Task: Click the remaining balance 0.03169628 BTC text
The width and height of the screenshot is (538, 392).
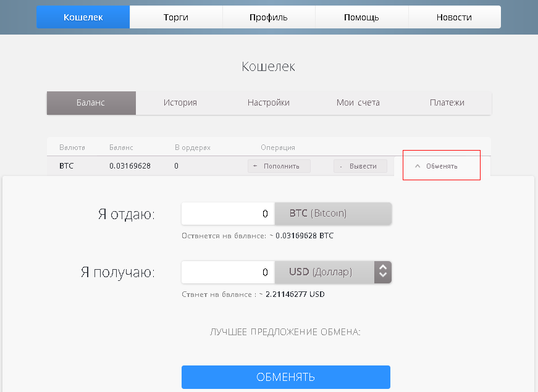Action: [305, 236]
